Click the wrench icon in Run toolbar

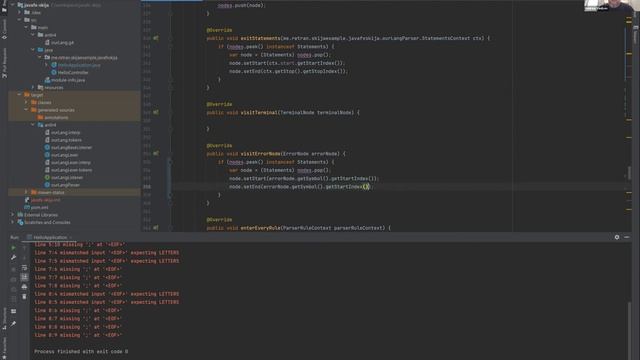[13, 258]
